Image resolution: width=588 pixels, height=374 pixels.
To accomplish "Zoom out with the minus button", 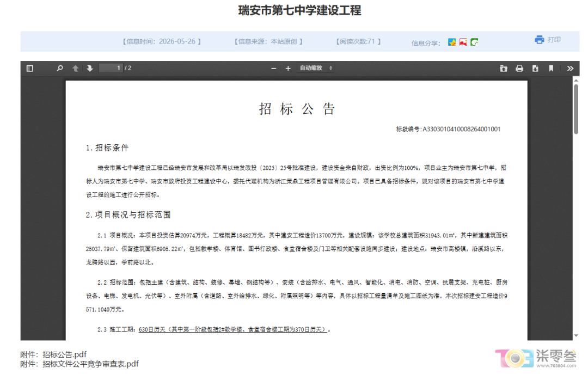I will 274,68.
